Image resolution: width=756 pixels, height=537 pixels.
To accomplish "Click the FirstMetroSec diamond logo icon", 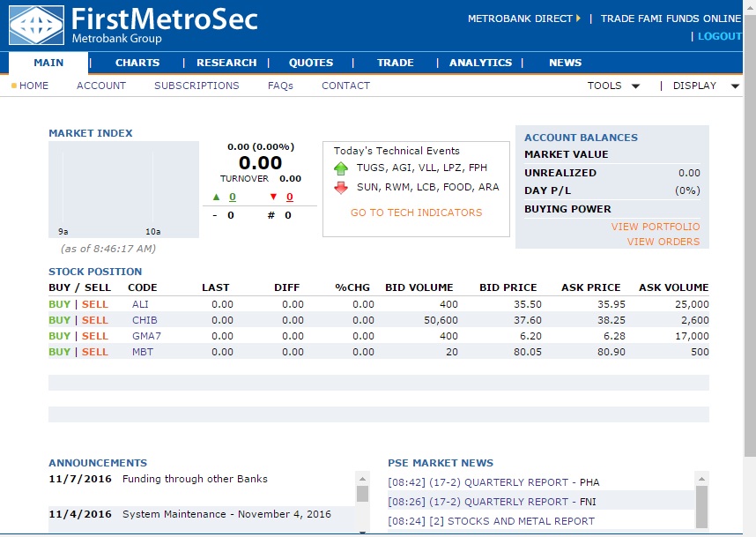I will [x=33, y=24].
